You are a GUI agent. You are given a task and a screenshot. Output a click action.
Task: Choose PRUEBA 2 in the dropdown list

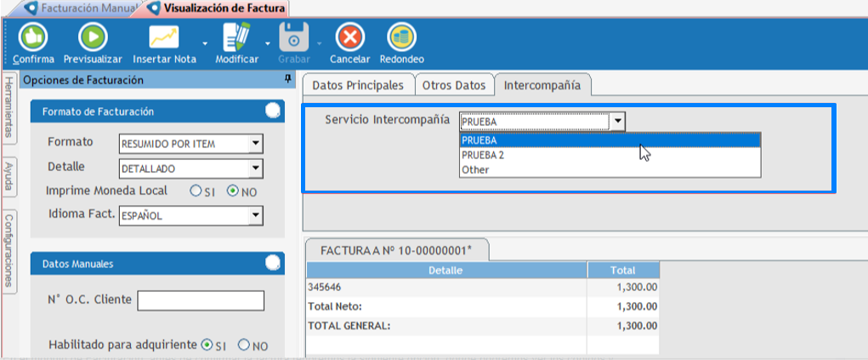click(x=610, y=156)
